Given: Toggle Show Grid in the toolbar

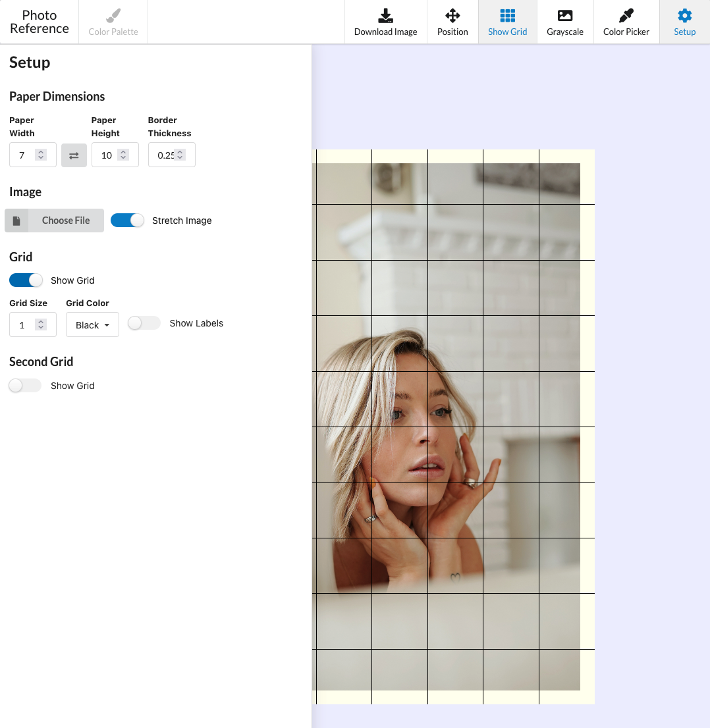Looking at the screenshot, I should coord(507,22).
